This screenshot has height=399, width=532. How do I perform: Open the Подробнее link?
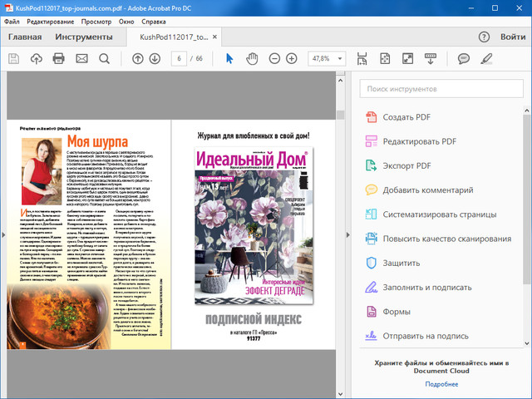tap(441, 384)
